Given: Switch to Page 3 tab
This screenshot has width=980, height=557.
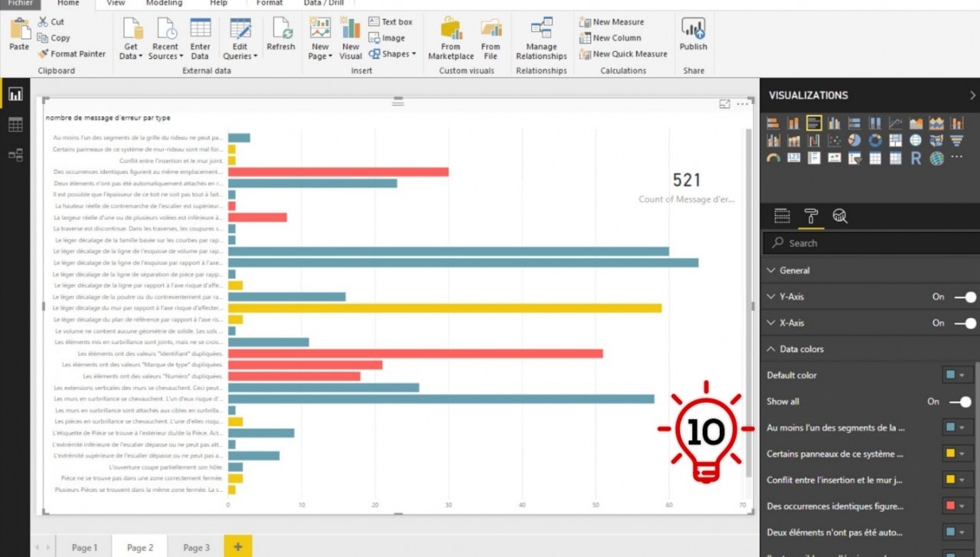Looking at the screenshot, I should click(x=196, y=547).
